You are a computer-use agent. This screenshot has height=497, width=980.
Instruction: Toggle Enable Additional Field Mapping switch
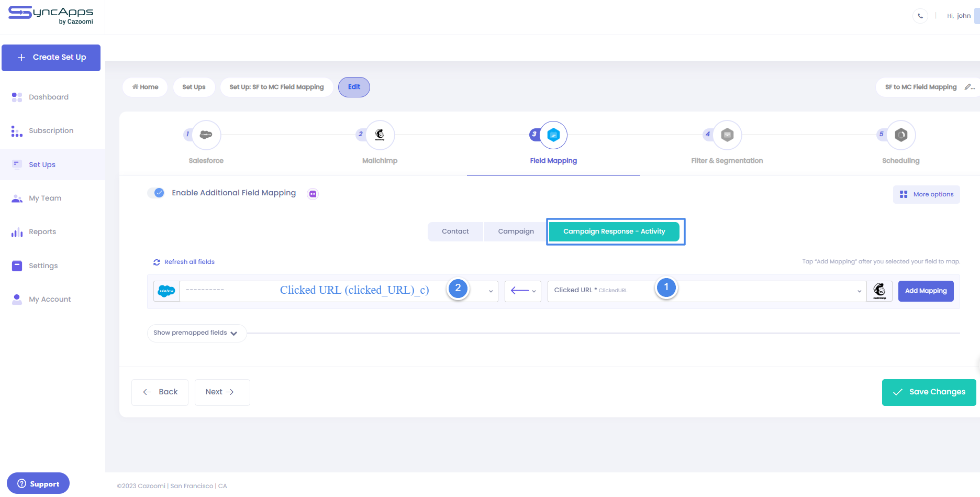tap(156, 193)
